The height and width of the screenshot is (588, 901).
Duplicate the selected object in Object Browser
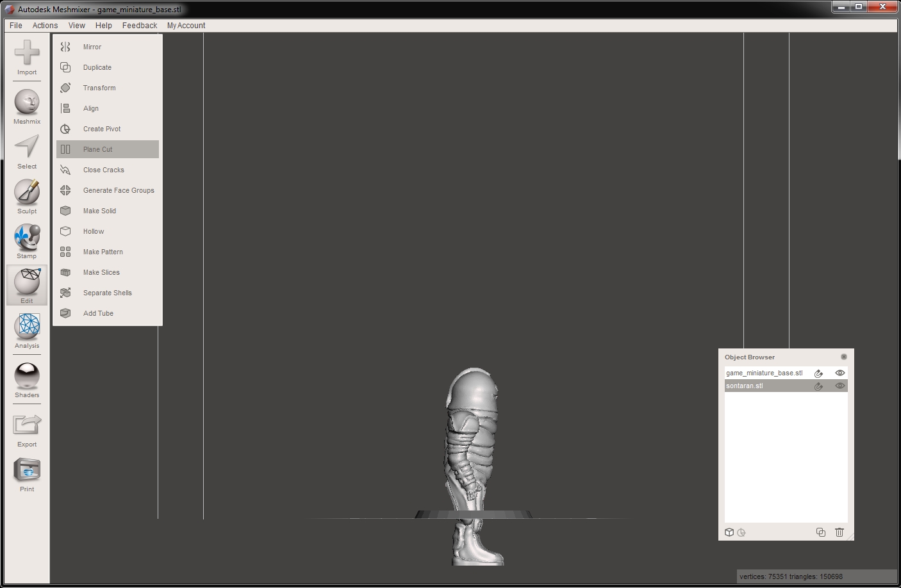pos(821,532)
